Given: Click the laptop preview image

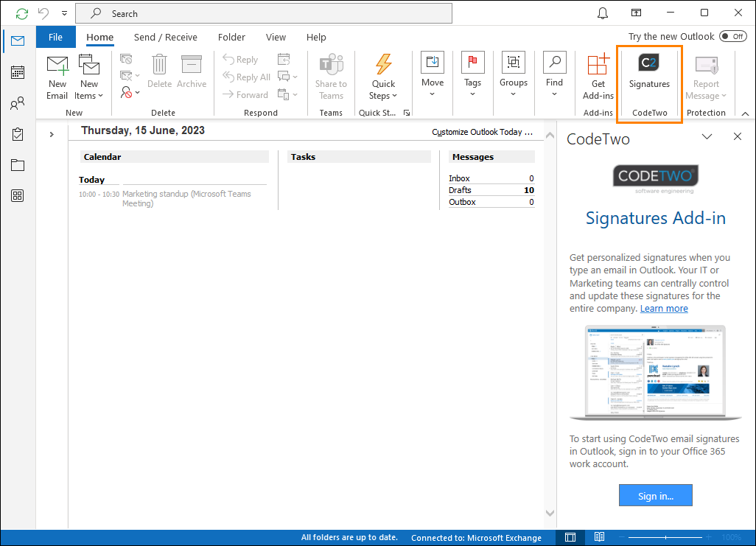Looking at the screenshot, I should tap(655, 372).
